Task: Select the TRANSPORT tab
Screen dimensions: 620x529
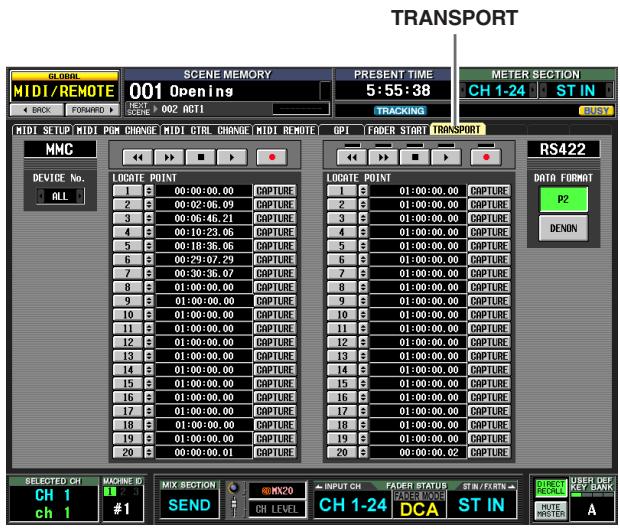Action: 457,130
